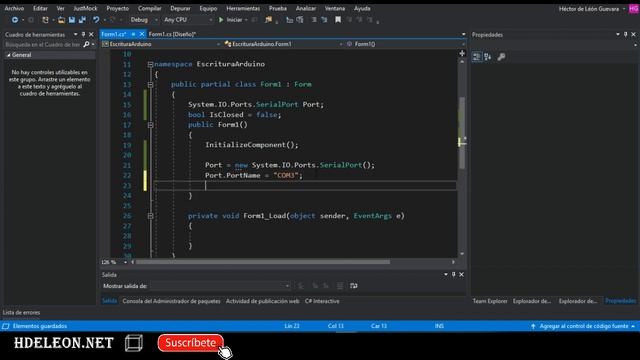Open the Archivo menu
The width and height of the screenshot is (640, 360).
[x=14, y=8]
